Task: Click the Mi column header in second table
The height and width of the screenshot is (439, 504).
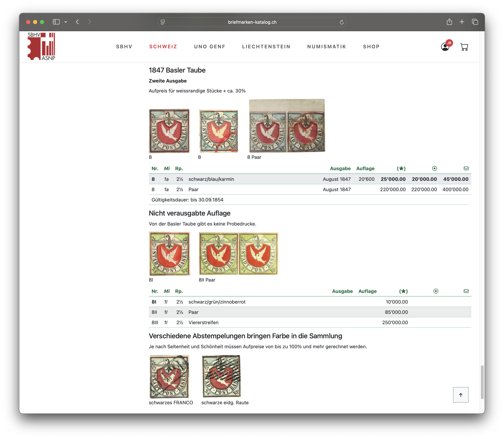Action: pos(167,291)
